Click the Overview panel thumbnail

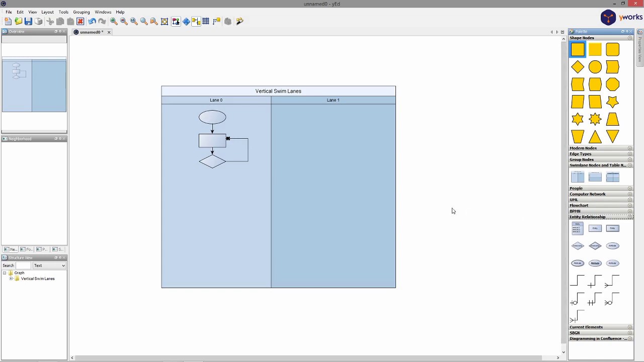(x=34, y=85)
